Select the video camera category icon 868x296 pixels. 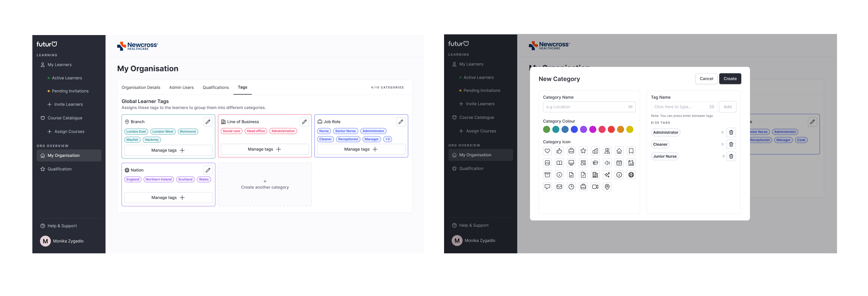595,187
